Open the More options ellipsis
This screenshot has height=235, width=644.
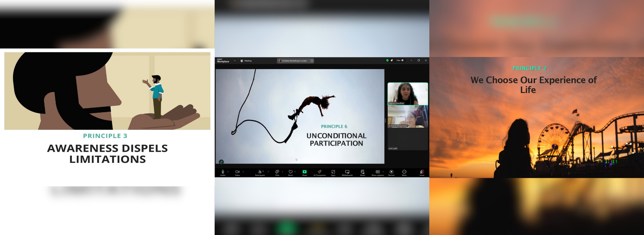point(405,173)
